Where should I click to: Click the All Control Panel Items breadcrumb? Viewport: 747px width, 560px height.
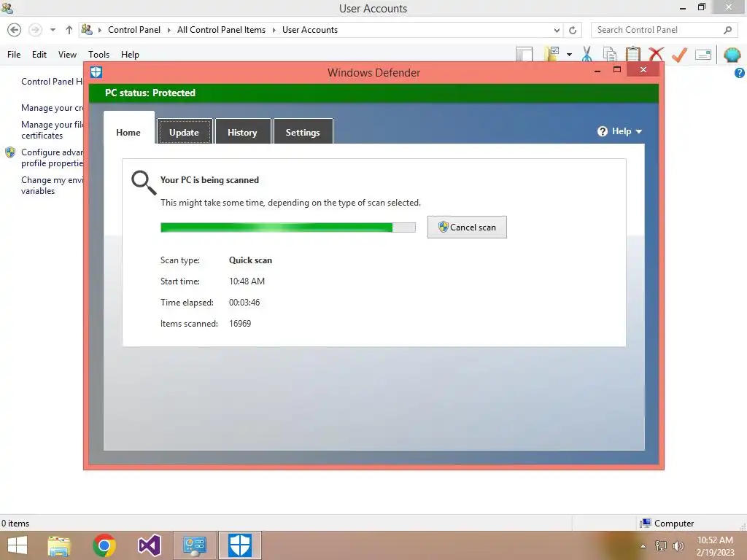[x=221, y=29]
